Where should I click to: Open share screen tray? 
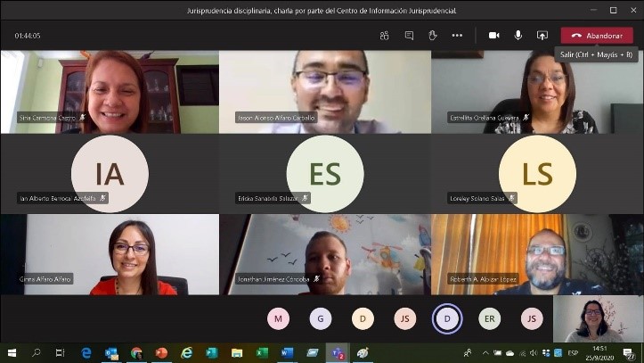tap(542, 36)
